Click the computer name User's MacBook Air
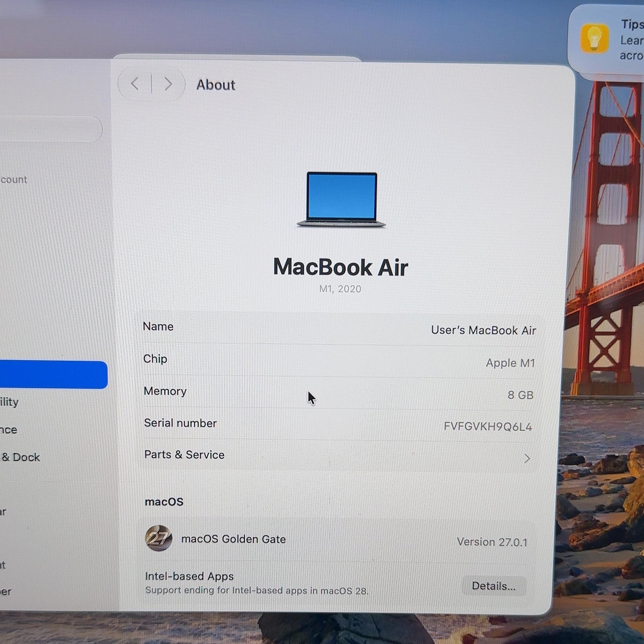This screenshot has width=644, height=644. click(484, 330)
